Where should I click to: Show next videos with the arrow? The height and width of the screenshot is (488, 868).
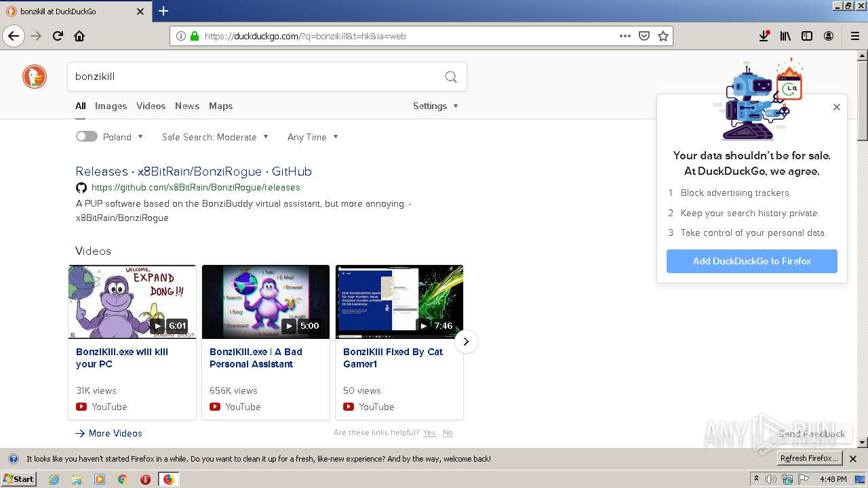466,342
